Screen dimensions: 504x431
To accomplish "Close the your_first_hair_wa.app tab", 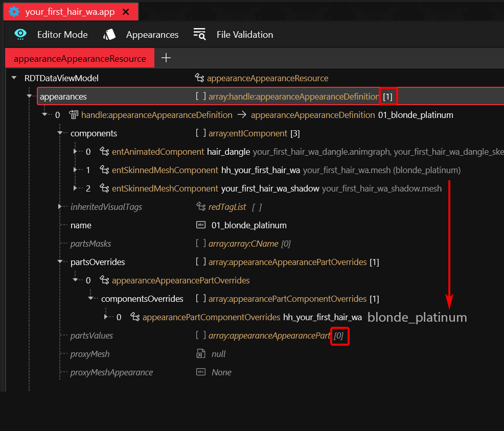I will click(126, 12).
